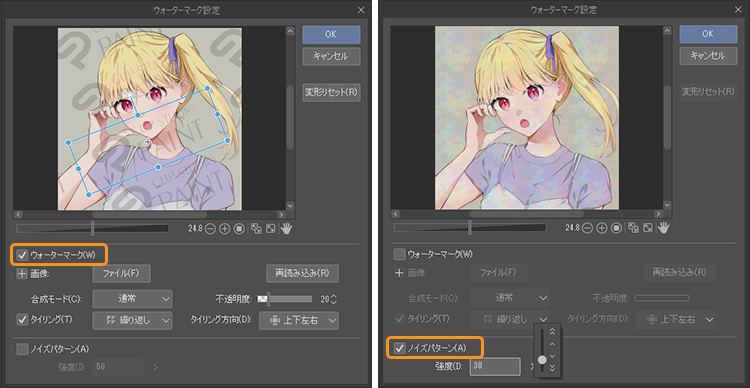Click left arrow of right preview horizontal scrollbar
This screenshot has height=388, width=750.
[x=396, y=215]
